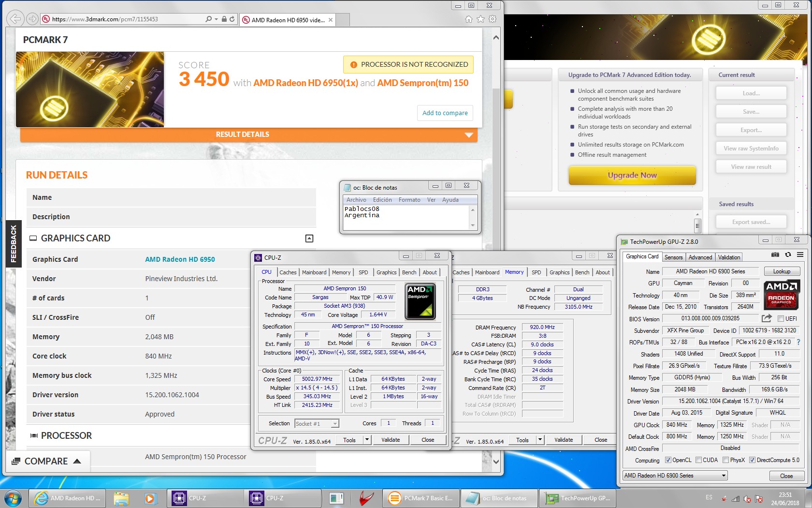This screenshot has height=508, width=812.
Task: Click the browser page vertical scrollbar
Action: pyautogui.click(x=496, y=249)
